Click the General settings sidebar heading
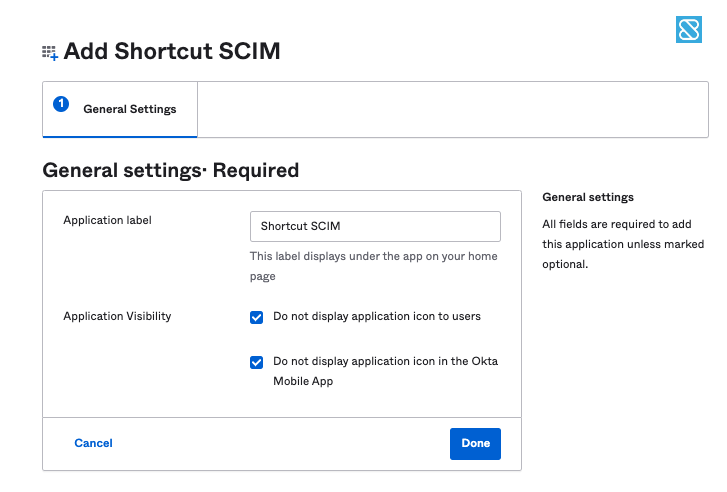 [588, 197]
